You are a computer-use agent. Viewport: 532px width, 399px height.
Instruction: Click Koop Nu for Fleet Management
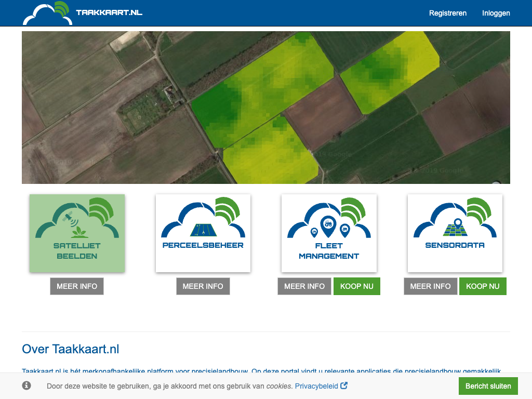click(x=357, y=286)
